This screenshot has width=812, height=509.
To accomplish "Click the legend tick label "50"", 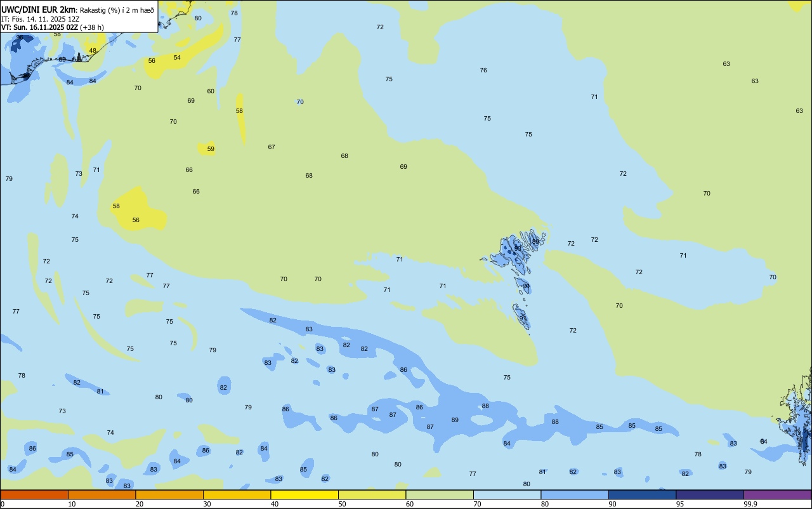I will [343, 504].
